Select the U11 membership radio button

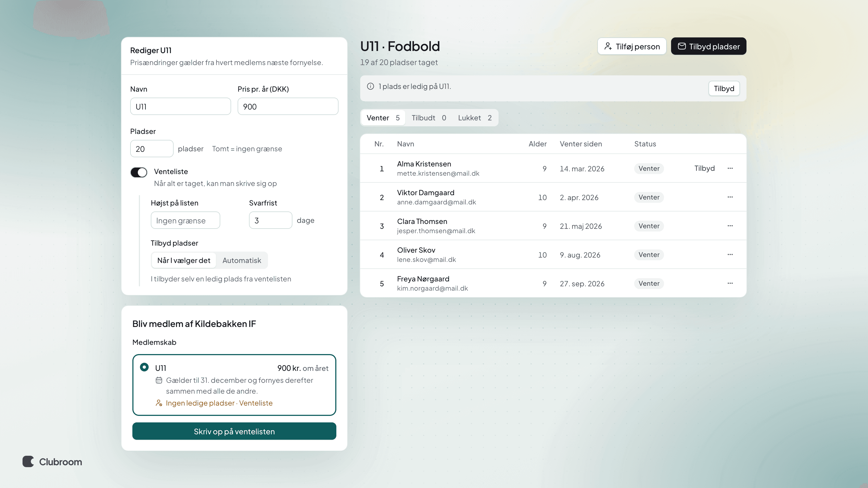(x=144, y=367)
